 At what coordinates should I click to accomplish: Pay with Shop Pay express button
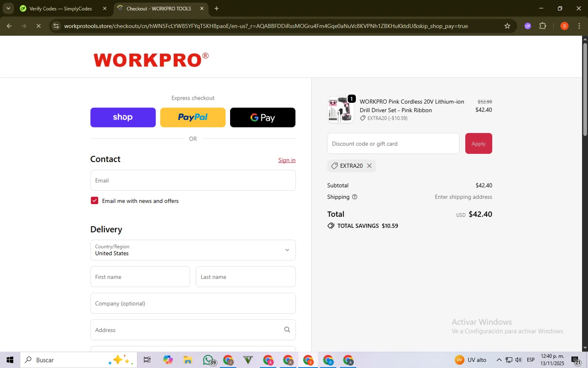pos(123,117)
